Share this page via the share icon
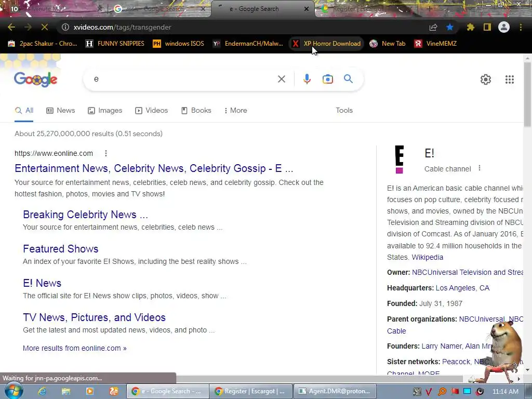532x399 pixels. tap(433, 27)
